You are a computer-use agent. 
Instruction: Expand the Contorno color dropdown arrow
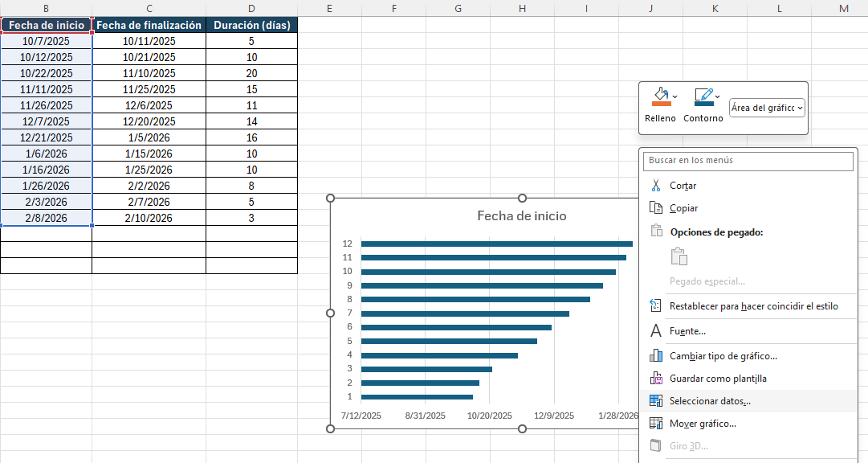[x=718, y=96]
